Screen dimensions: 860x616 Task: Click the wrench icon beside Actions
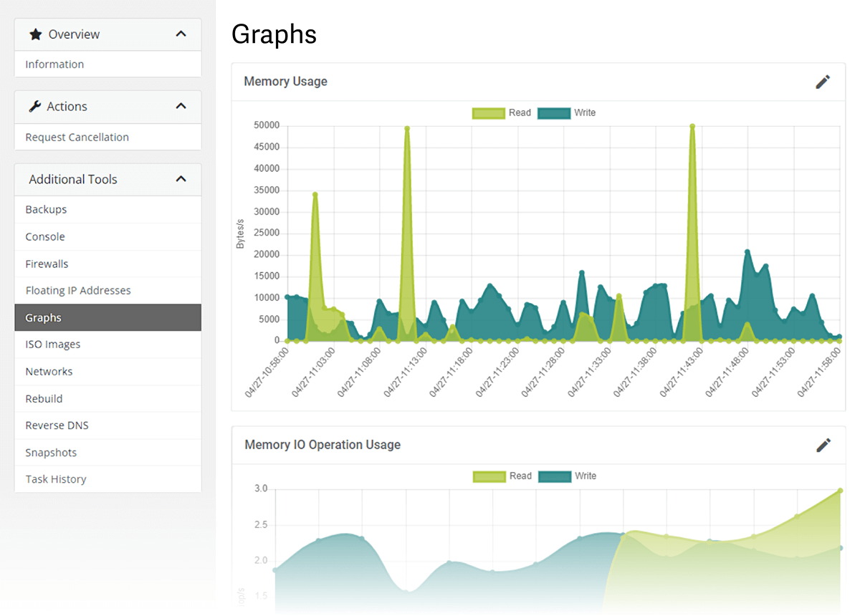point(35,107)
